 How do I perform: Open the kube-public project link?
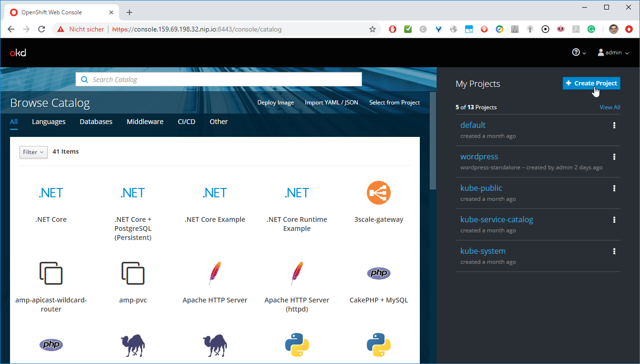click(x=481, y=188)
